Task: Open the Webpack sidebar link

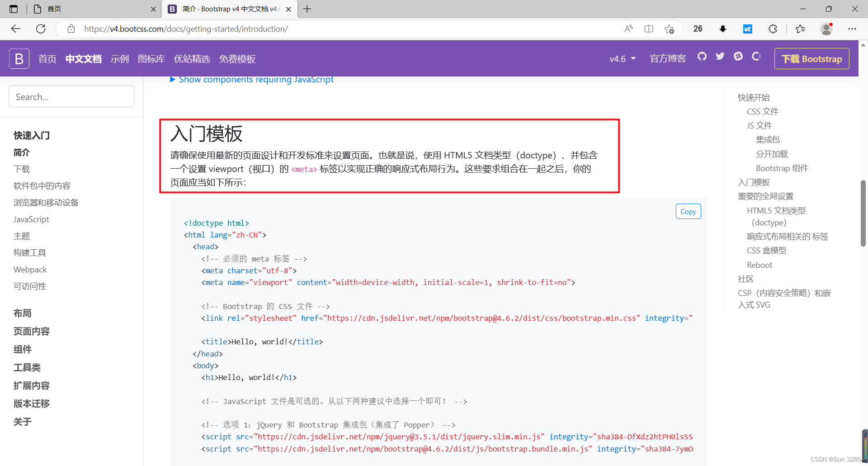Action: [x=30, y=270]
